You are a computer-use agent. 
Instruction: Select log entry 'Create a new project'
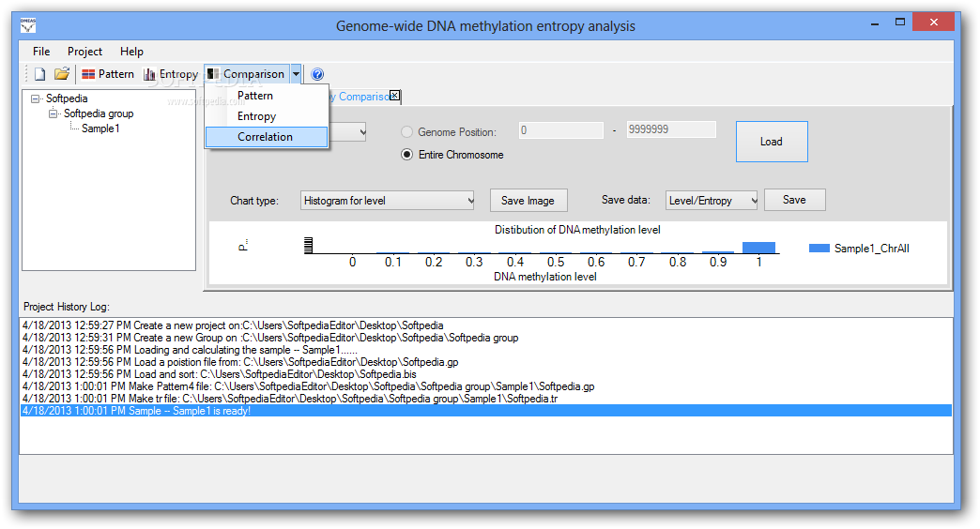485,325
